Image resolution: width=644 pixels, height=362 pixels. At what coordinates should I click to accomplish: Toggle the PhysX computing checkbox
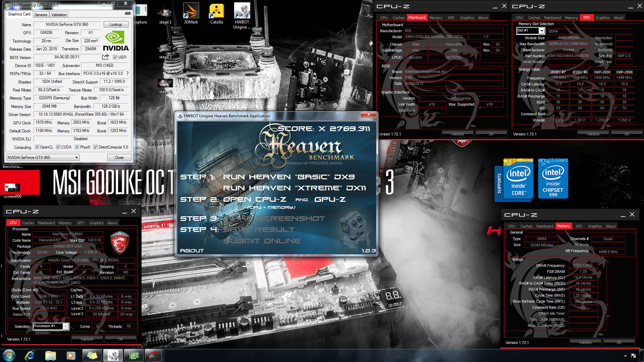tap(77, 147)
